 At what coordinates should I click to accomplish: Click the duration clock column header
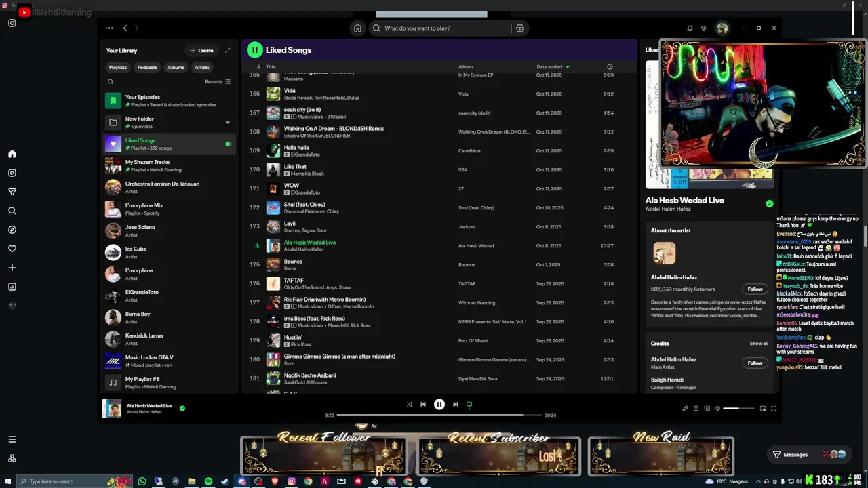coord(610,67)
